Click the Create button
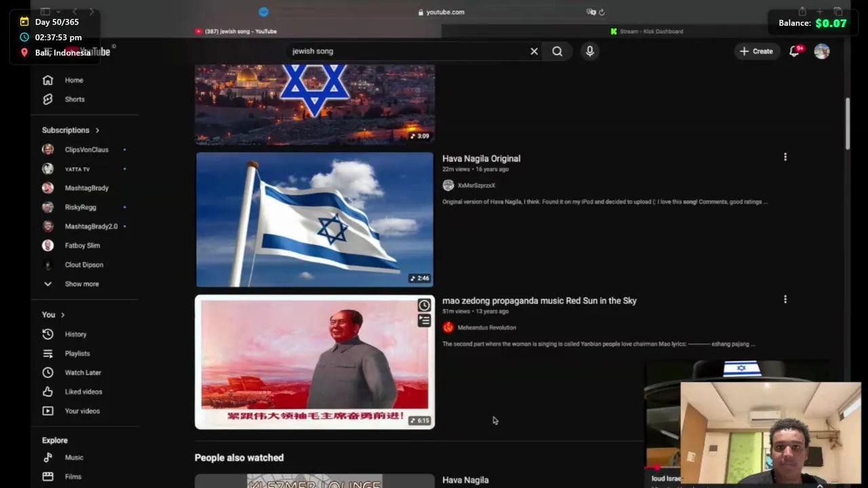868x488 pixels. click(x=756, y=51)
